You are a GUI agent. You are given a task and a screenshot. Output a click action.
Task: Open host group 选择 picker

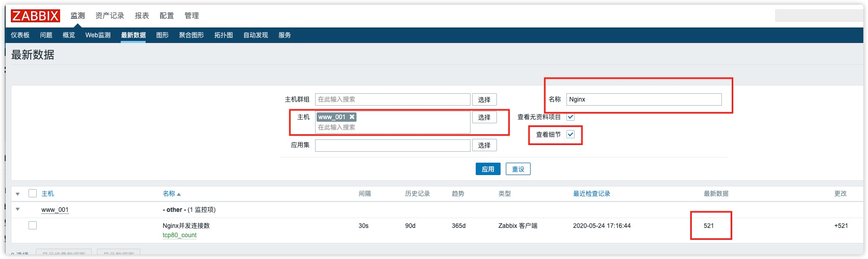click(485, 99)
